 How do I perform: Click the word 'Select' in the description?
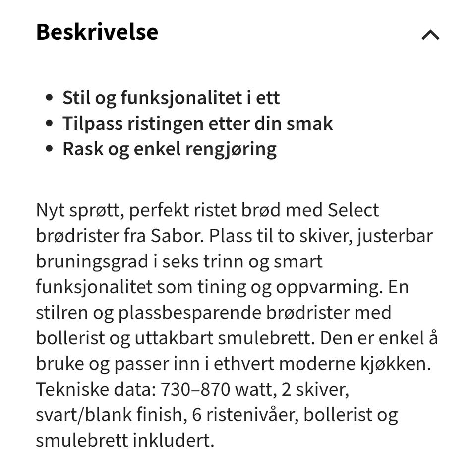pyautogui.click(x=353, y=210)
